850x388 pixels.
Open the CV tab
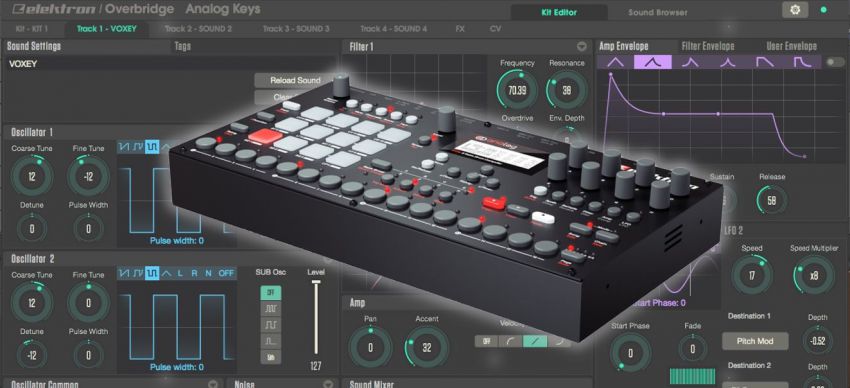(495, 29)
